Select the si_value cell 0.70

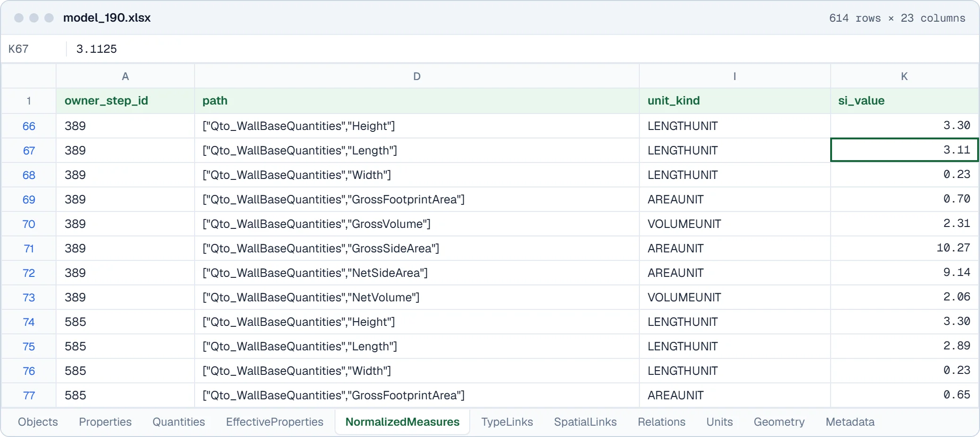[904, 199]
